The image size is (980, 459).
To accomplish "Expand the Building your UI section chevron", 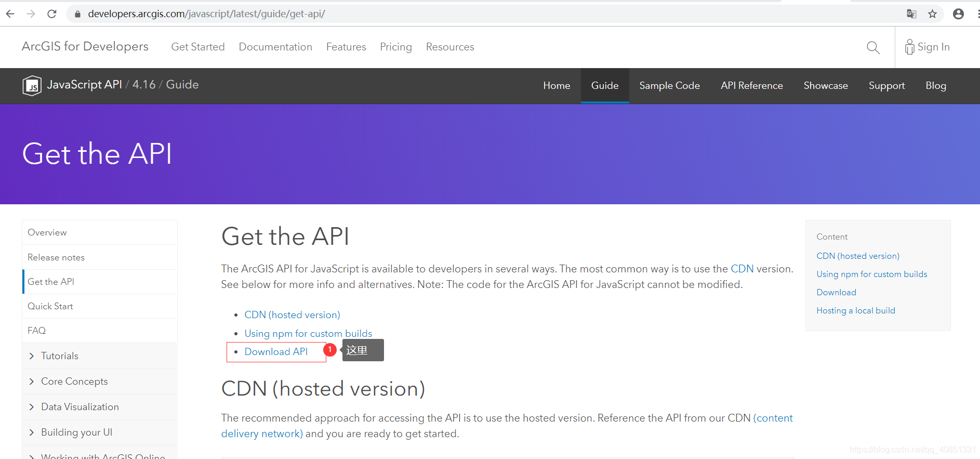I will (x=32, y=432).
